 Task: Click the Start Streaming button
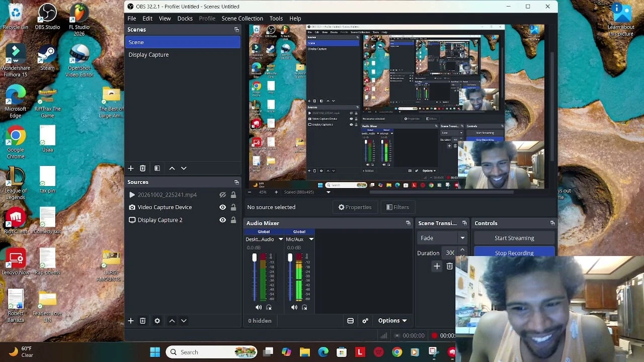pyautogui.click(x=514, y=238)
